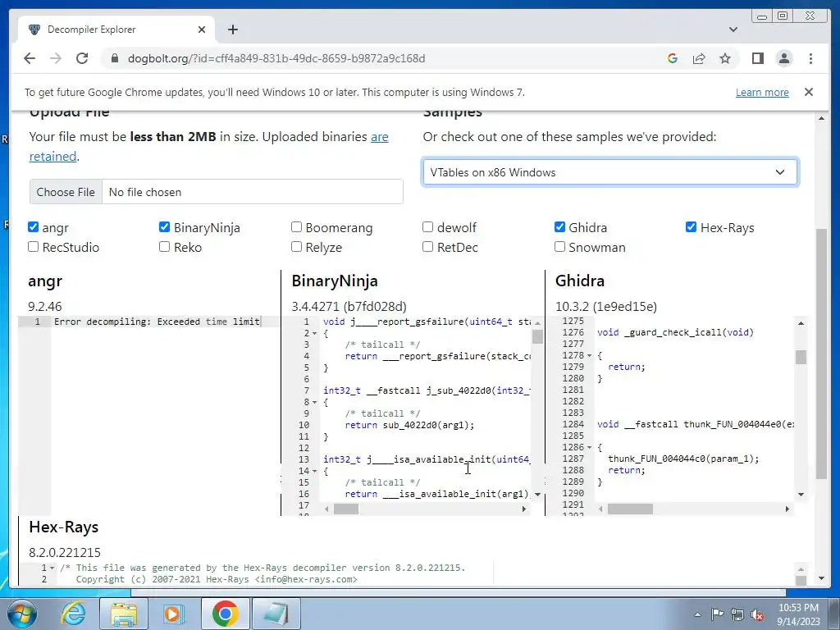Click thunk_FUN_004044c0 line in Ghidra
Viewport: 840px width, 630px height.
[683, 459]
